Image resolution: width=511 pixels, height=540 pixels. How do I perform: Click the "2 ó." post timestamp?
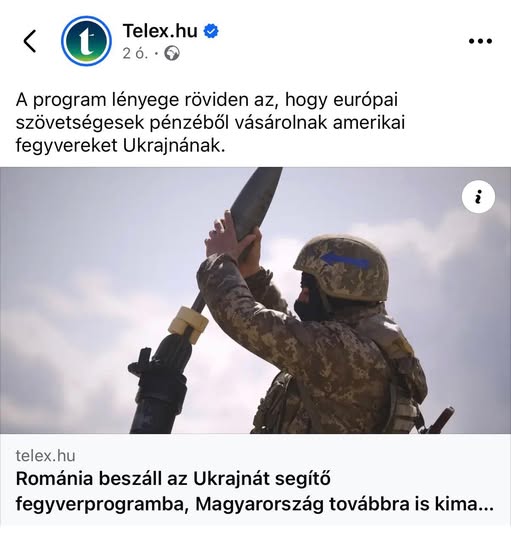coord(135,53)
